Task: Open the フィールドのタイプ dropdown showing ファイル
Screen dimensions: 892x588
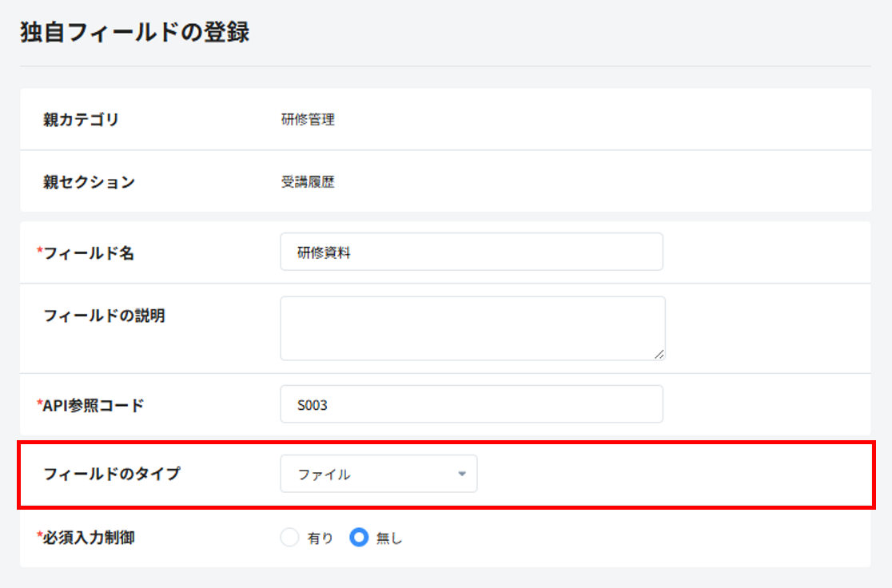Action: click(378, 474)
